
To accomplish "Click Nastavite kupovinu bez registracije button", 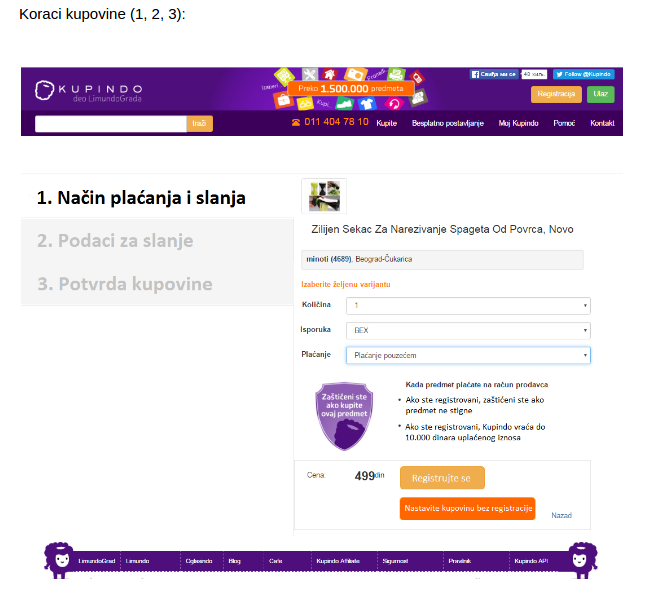I will 467,508.
